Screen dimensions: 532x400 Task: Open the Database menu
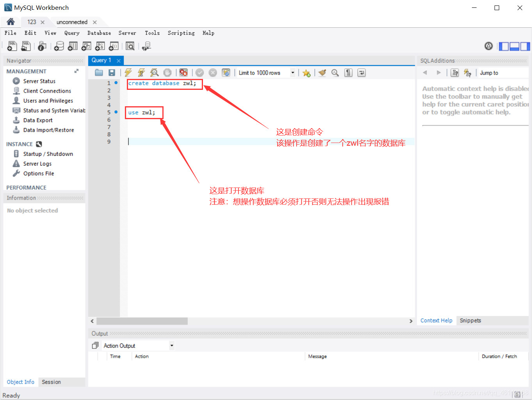[99, 33]
